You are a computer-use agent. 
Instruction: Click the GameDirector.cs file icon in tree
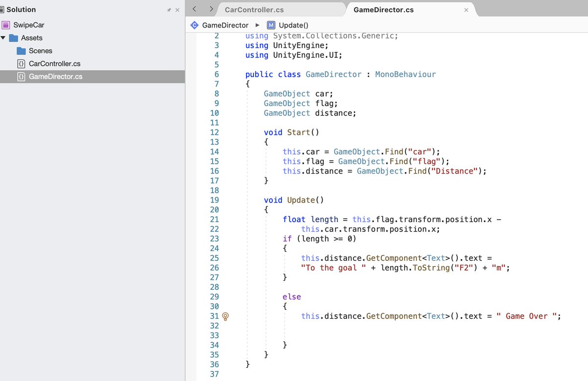point(21,76)
